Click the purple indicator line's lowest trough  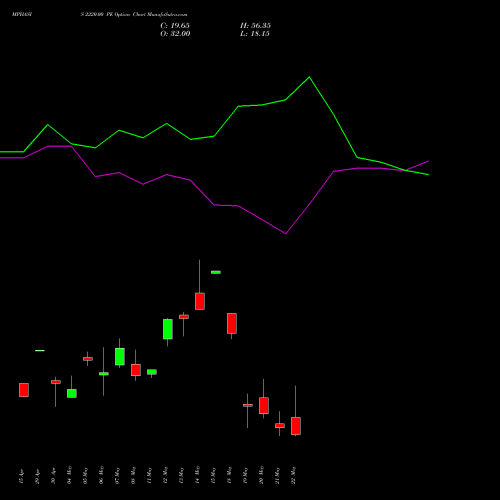tap(285, 233)
